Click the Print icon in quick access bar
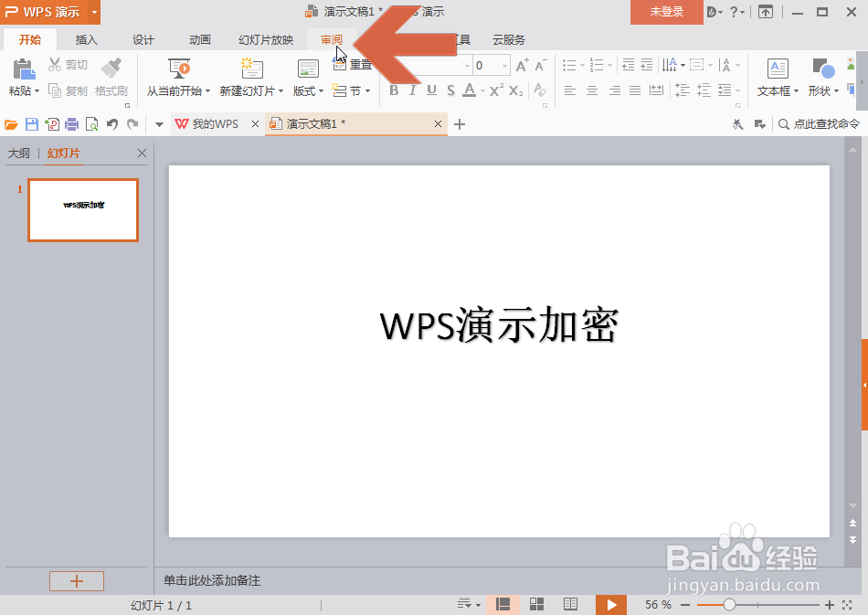Viewport: 868px width, 615px height. [71, 123]
